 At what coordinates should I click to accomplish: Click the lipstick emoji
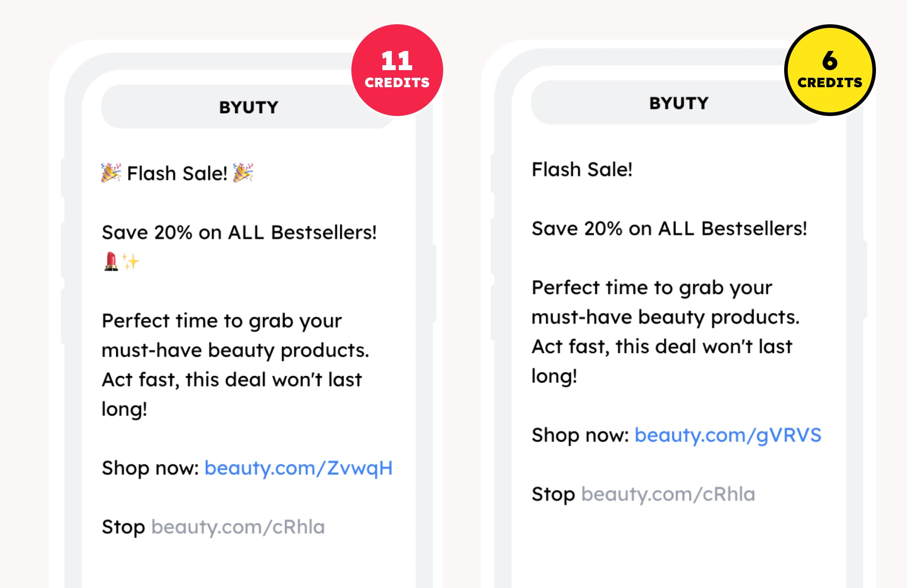[x=111, y=261]
